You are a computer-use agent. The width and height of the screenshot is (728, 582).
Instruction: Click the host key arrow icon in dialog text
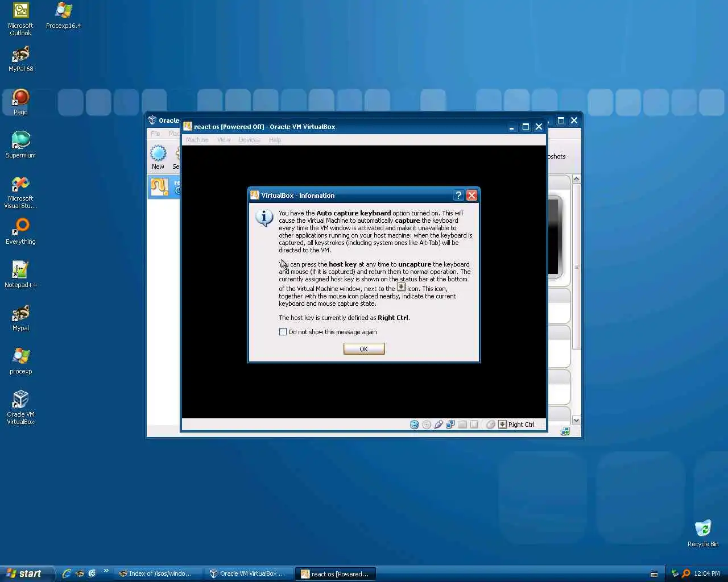401,287
